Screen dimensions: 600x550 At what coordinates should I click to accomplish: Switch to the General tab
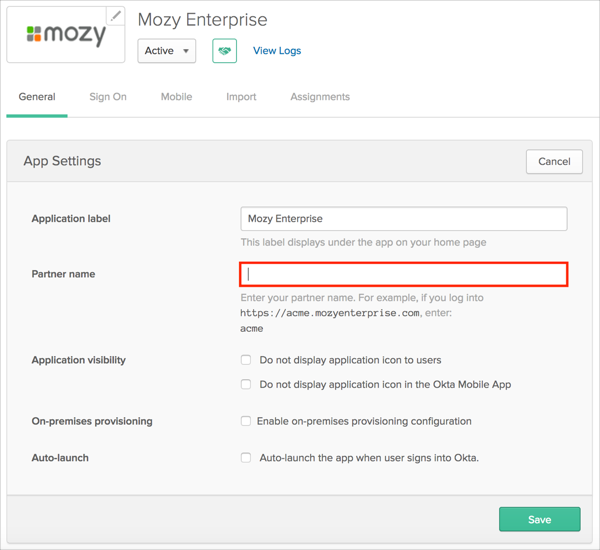(x=37, y=97)
